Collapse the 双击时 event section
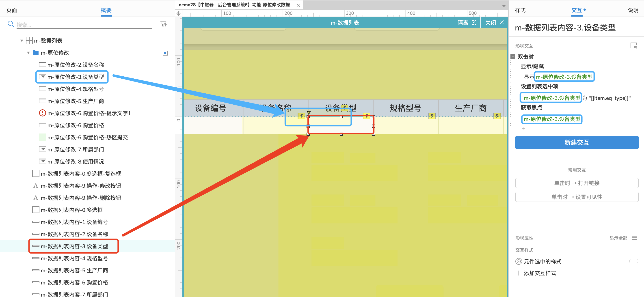This screenshot has width=644, height=297. click(513, 56)
